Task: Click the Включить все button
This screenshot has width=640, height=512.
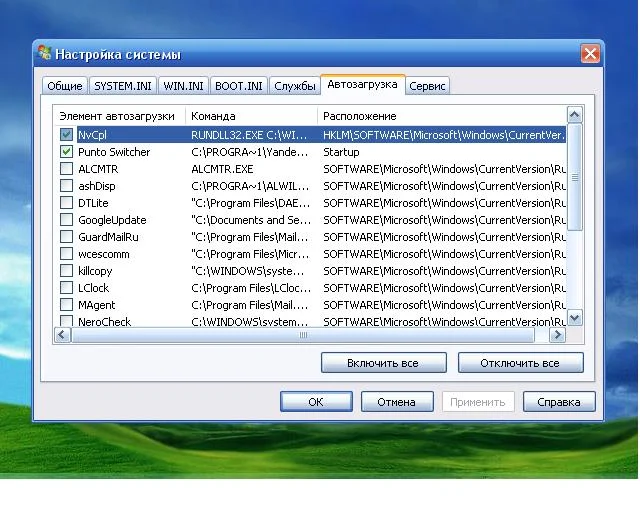Action: (x=384, y=363)
